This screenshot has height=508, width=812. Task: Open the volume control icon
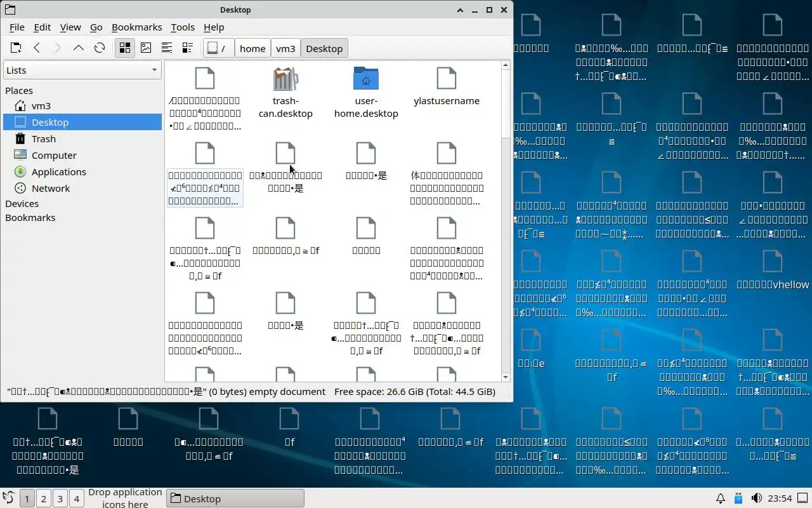756,498
